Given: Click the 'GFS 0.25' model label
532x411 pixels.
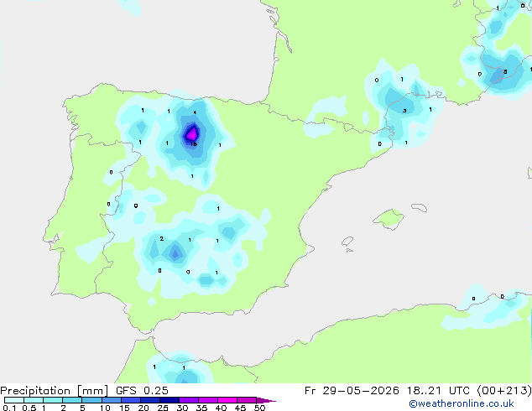Looking at the screenshot, I should tap(142, 391).
